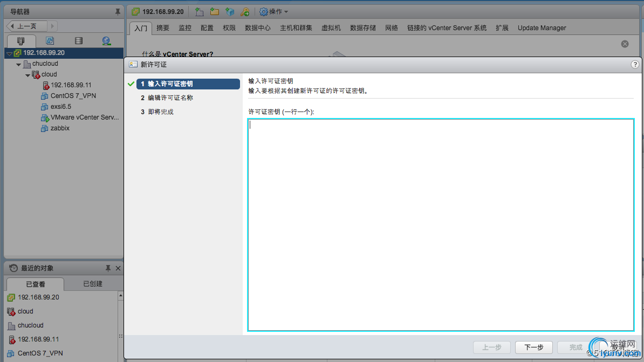644x362 pixels.
Task: Open the 虚拟机 tab
Action: (331, 28)
